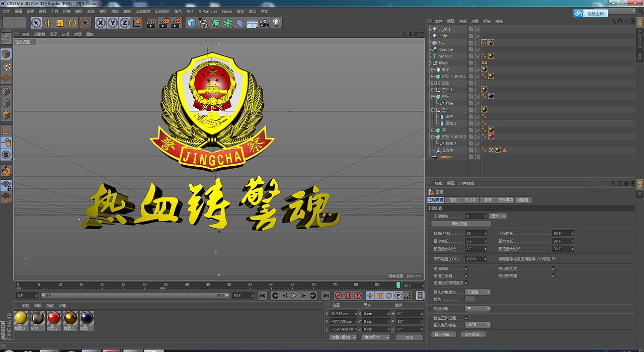Jump to timeline end
The image size is (644, 352).
pos(326,296)
